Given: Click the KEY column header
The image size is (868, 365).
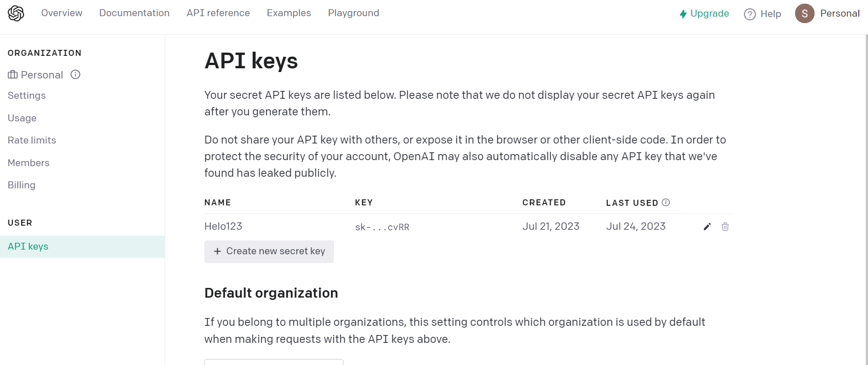Looking at the screenshot, I should click(x=364, y=203).
